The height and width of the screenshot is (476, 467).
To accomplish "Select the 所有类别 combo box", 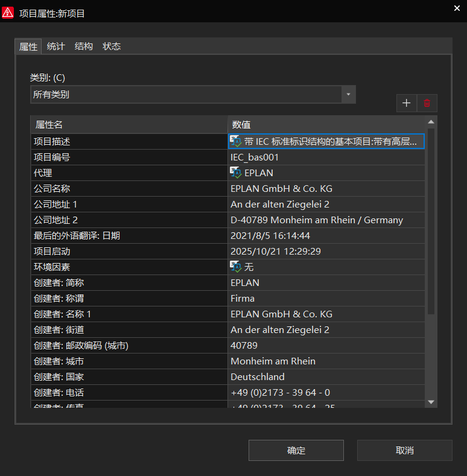I will 193,94.
